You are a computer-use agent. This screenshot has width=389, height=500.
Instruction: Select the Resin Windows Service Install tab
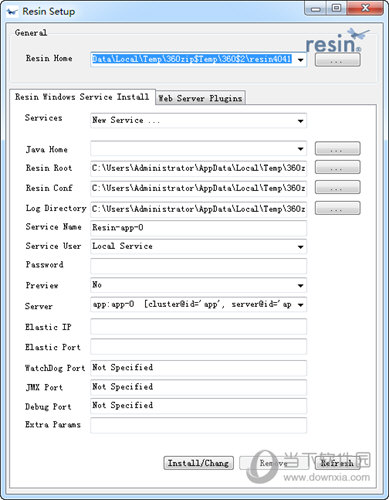82,97
